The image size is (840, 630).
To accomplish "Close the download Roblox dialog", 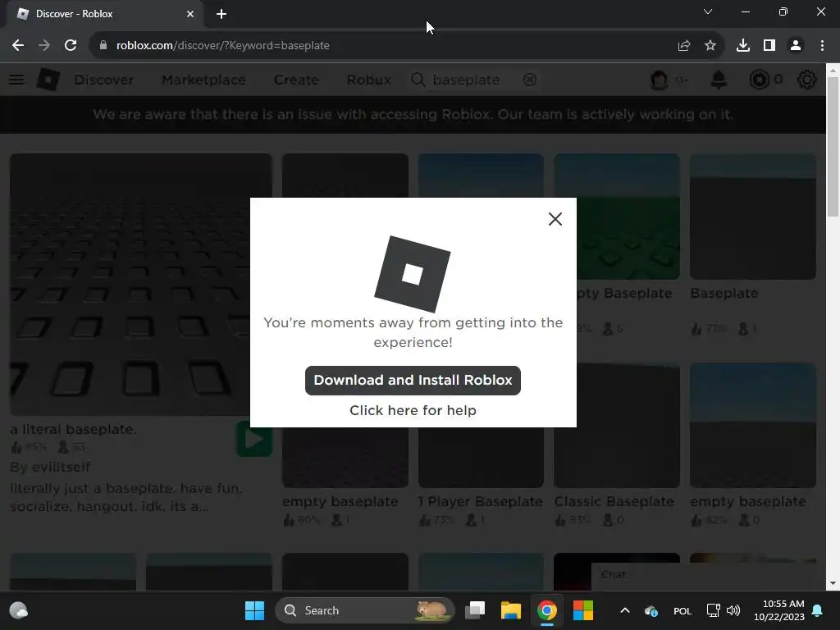I will (x=555, y=218).
